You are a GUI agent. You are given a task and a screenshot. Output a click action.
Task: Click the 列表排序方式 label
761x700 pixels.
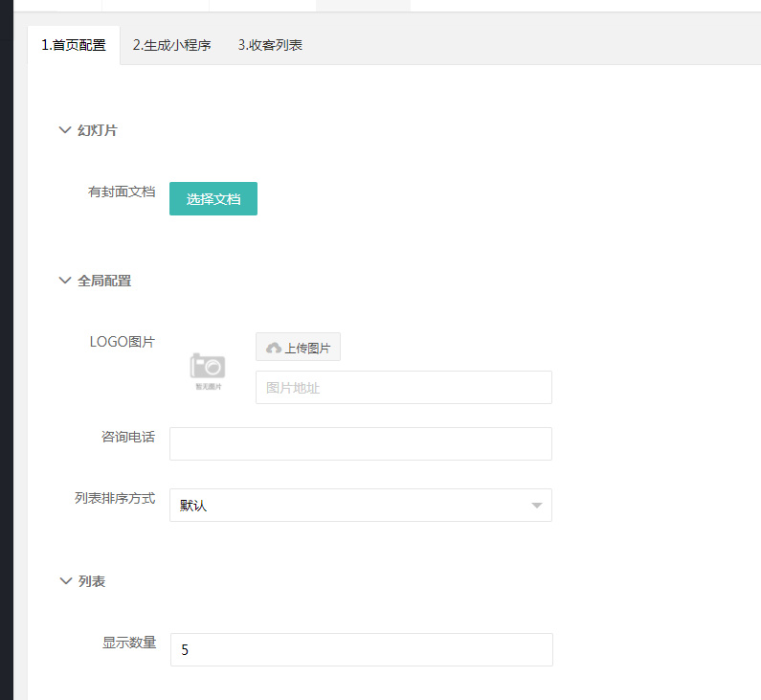click(x=115, y=498)
